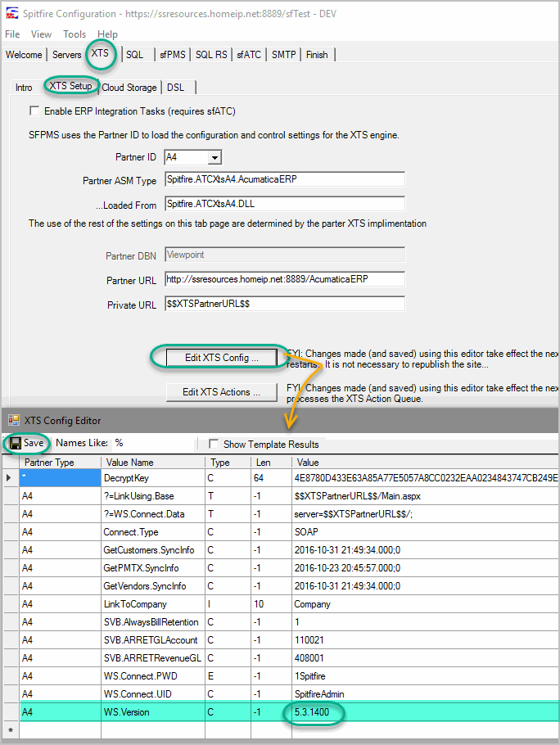Click the 110021 value cell

pos(425,640)
